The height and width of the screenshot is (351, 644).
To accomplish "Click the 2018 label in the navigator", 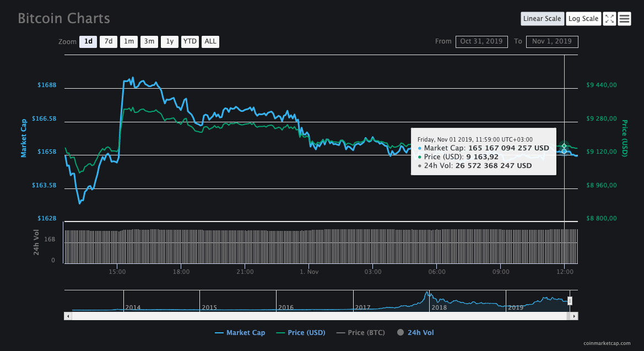I will (439, 307).
